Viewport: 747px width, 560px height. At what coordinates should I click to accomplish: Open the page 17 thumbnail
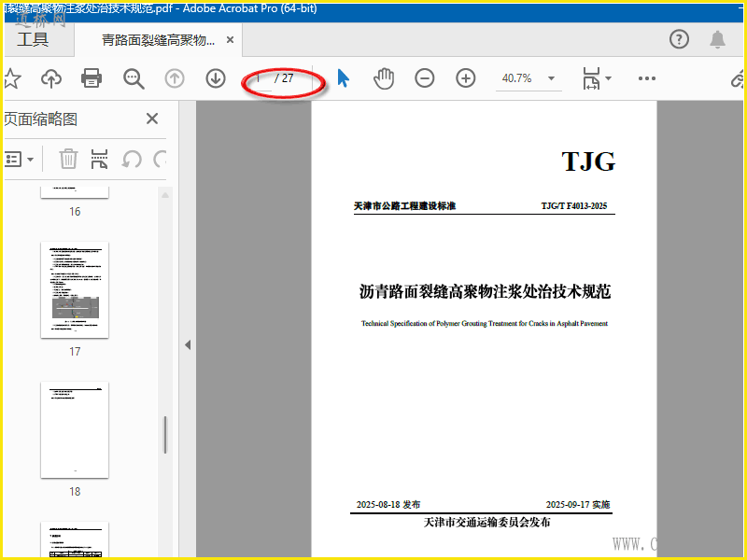pyautogui.click(x=75, y=290)
